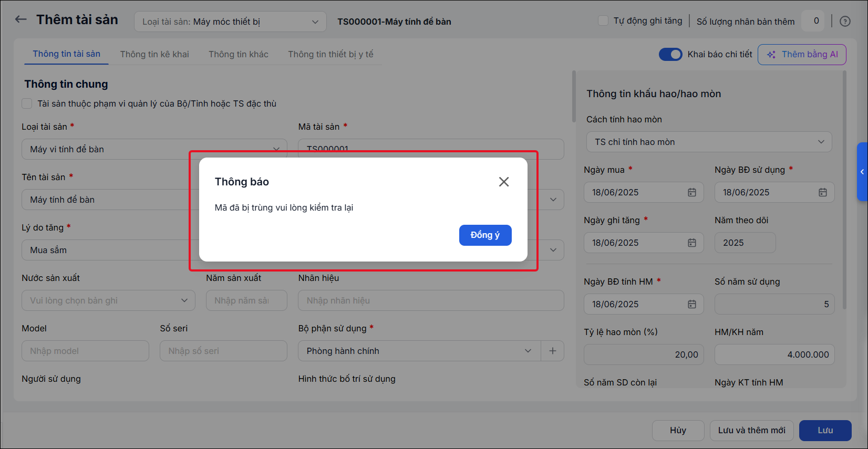Confirm the dialog with Đồng ý button
The height and width of the screenshot is (449, 868).
click(485, 235)
